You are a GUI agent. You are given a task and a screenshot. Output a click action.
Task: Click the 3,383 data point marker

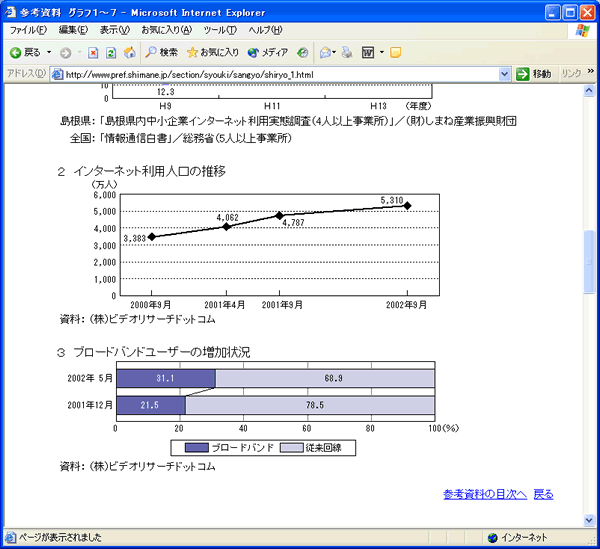[x=152, y=237]
